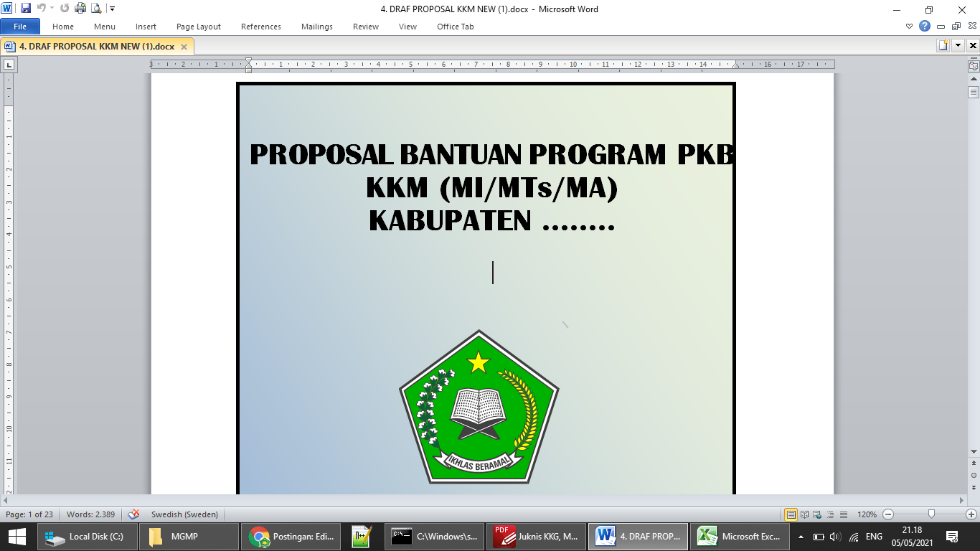The image size is (980, 551).
Task: Switch to Chrome Postingan window in taskbar
Action: click(x=291, y=536)
